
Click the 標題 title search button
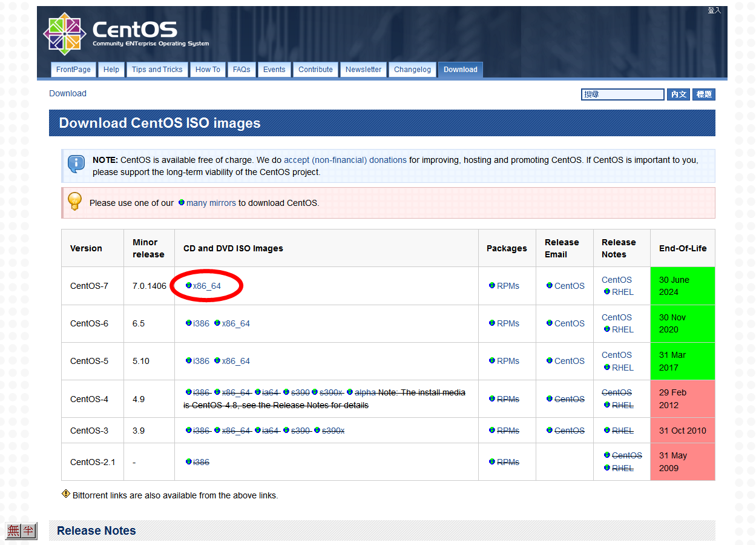tap(704, 94)
